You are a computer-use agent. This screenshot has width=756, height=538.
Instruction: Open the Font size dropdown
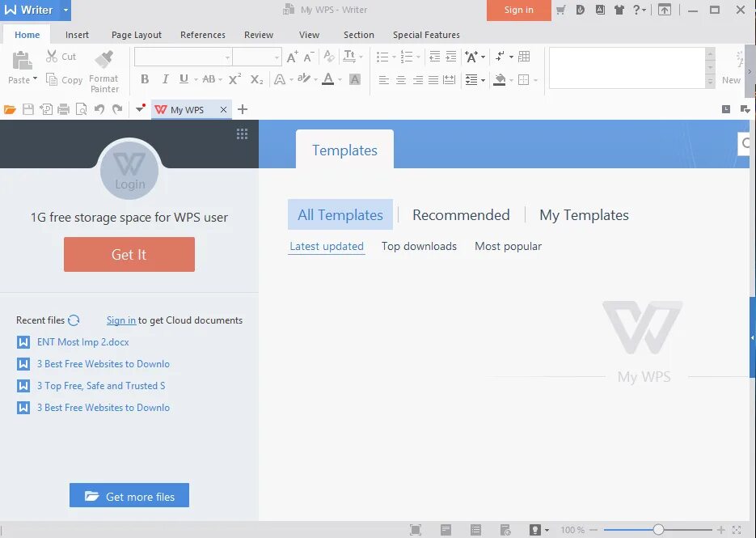click(277, 57)
